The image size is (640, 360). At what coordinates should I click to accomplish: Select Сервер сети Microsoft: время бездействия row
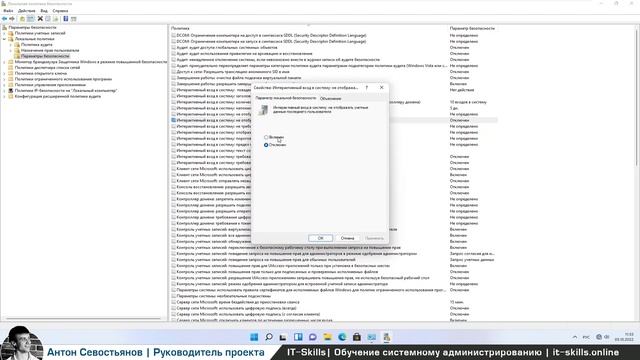coord(238,302)
